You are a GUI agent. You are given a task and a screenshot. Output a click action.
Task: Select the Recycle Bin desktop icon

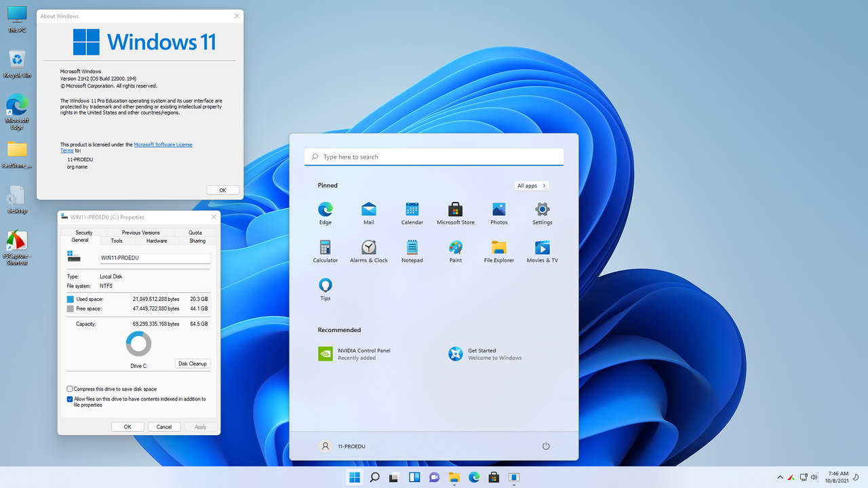(17, 64)
